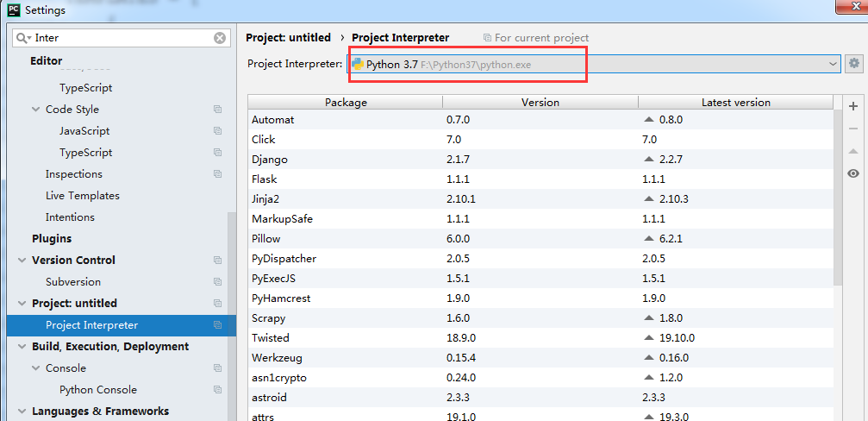
Task: Collapse Languages & Frameworks section
Action: [22, 412]
